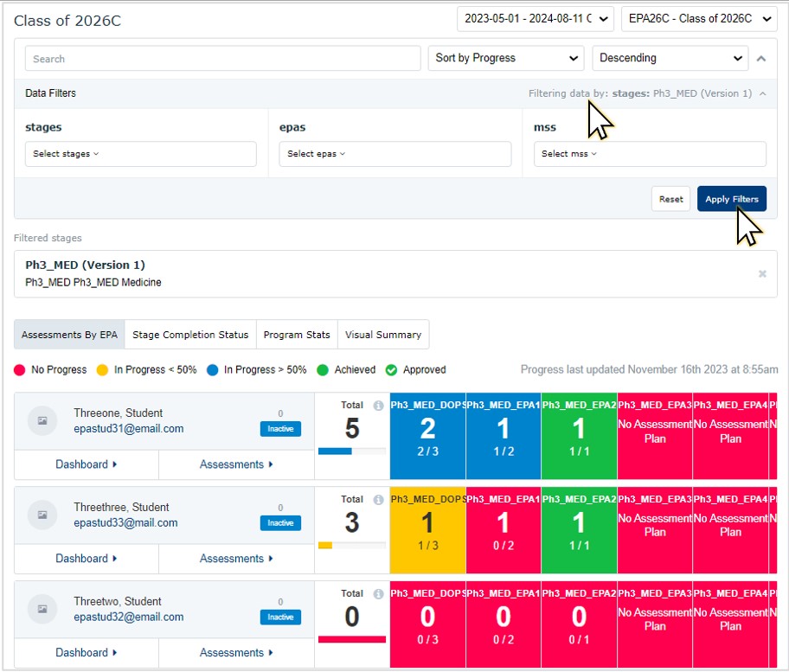Click Threethree's green Ph3_MED_EPA2 1/1 tile

click(x=579, y=529)
